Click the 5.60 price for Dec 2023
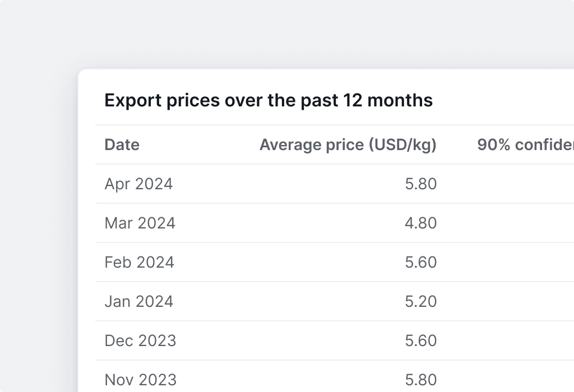This screenshot has width=574, height=392. point(420,341)
